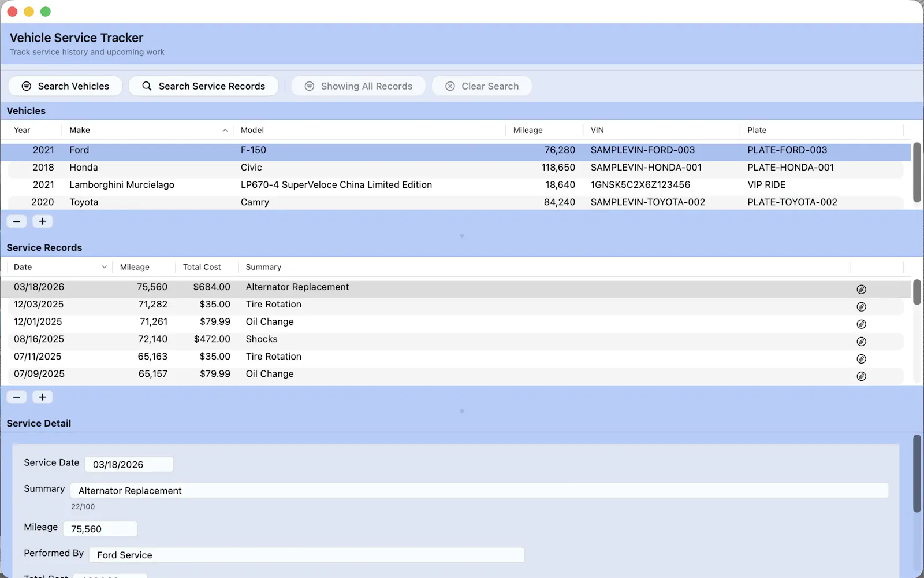Open attachment icon on 07/11/2025 row
924x578 pixels.
pos(861,359)
